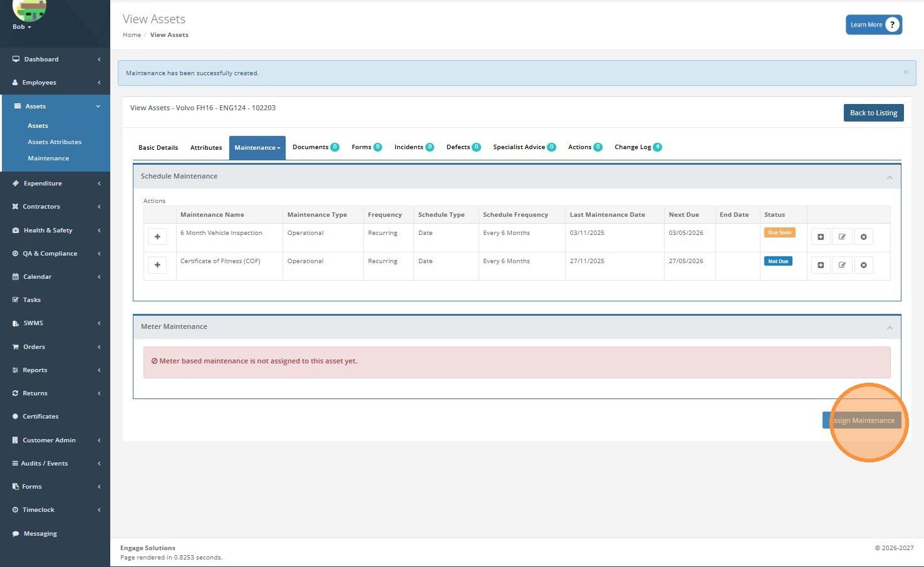Switch to the Attributes tab

tap(206, 148)
